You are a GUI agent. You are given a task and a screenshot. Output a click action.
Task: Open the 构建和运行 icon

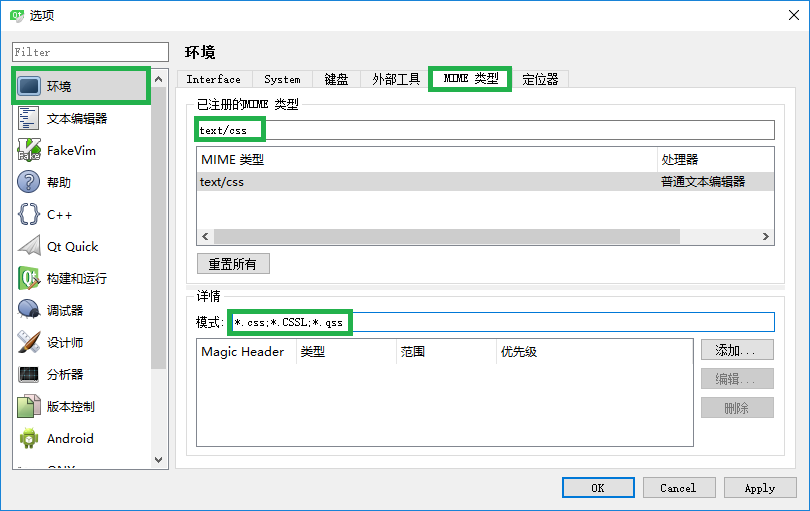[x=29, y=278]
